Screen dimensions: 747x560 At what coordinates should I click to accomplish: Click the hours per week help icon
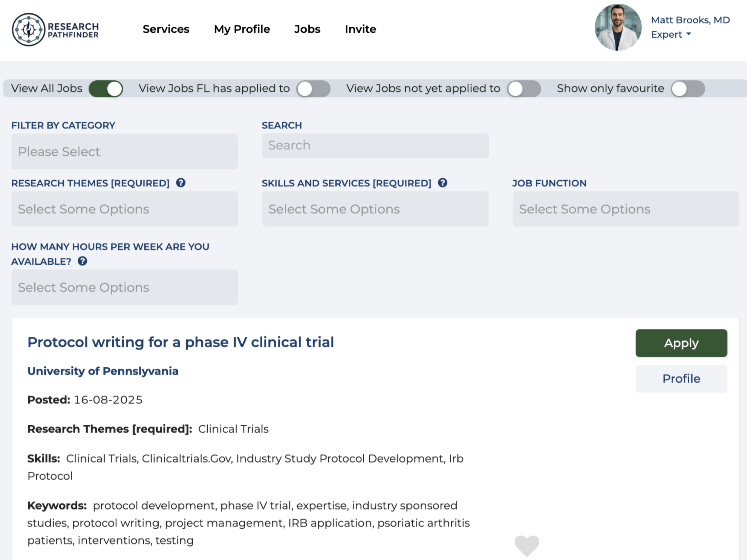click(82, 261)
